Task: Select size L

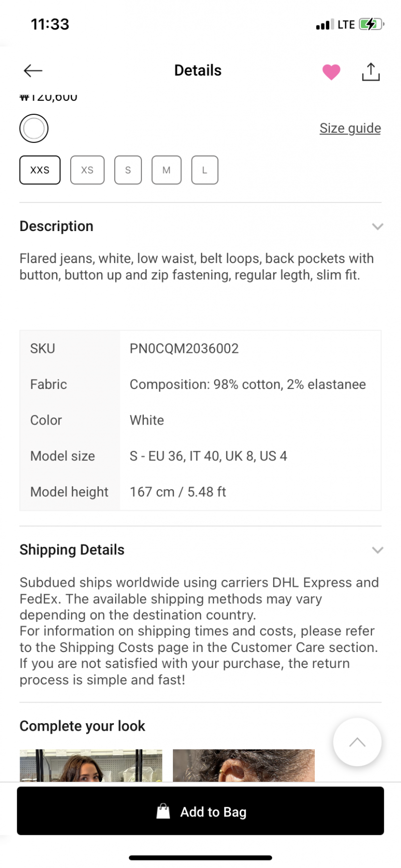Action: pos(205,170)
